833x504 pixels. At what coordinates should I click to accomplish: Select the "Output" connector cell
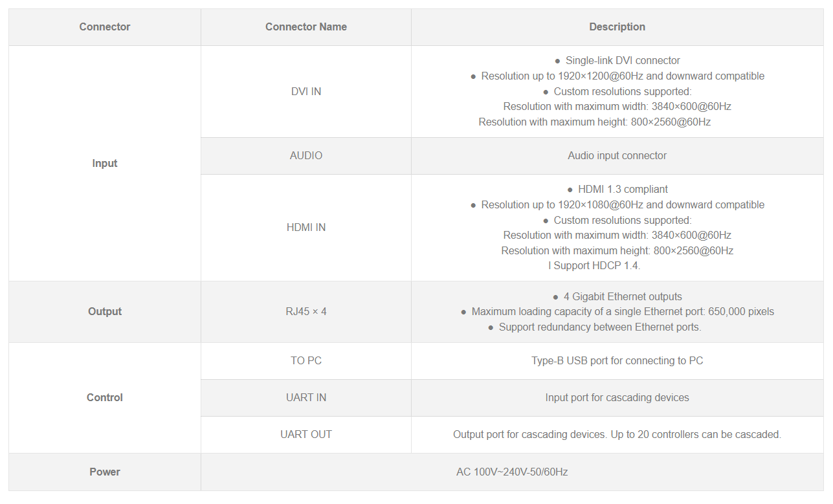(x=105, y=312)
